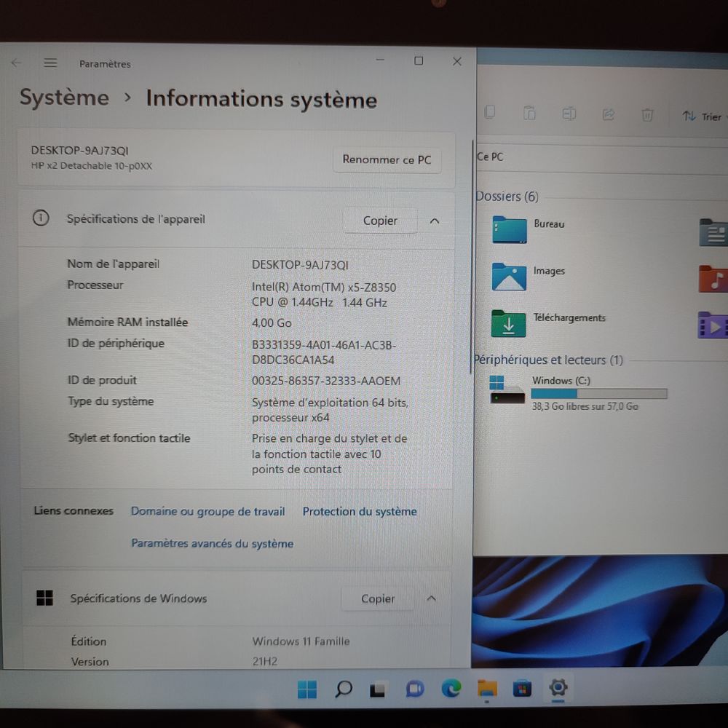The image size is (728, 728).
Task: Click the paste icon in Explorer toolbar
Action: (x=529, y=113)
